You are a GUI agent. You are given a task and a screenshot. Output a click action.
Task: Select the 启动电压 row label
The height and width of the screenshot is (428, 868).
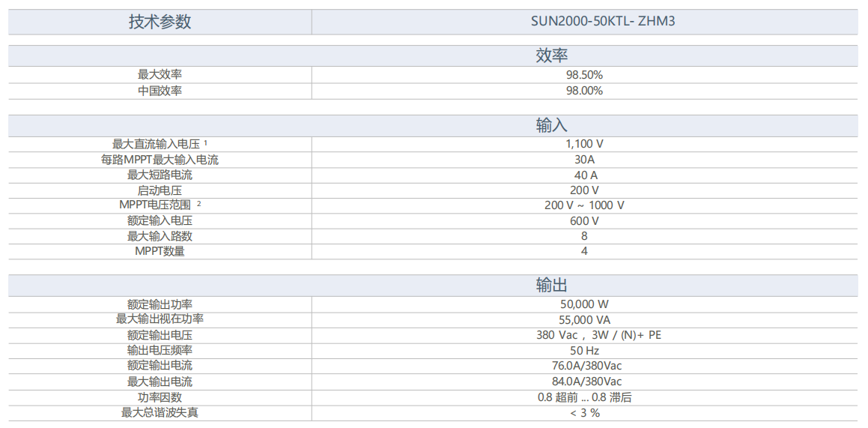click(x=160, y=190)
